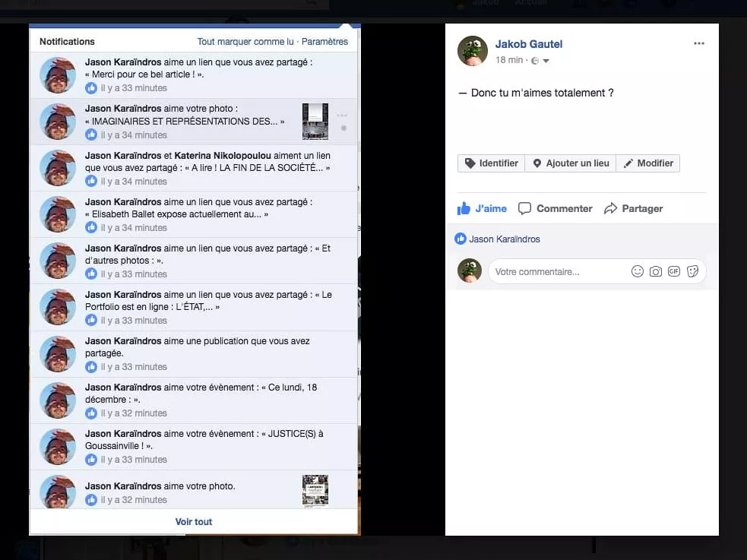747x560 pixels.
Task: Like the post with J'aime
Action: (x=482, y=208)
